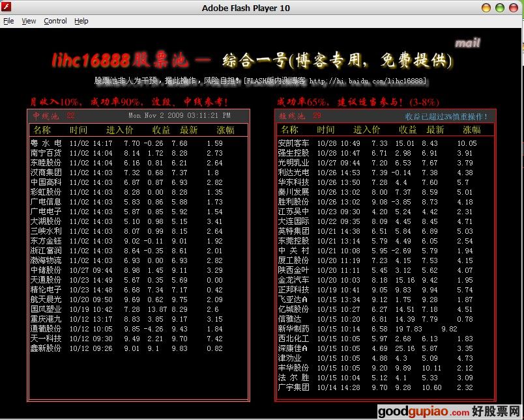Select the 厦工股份 stock row
The height and width of the screenshot is (420, 524).
pos(375,260)
